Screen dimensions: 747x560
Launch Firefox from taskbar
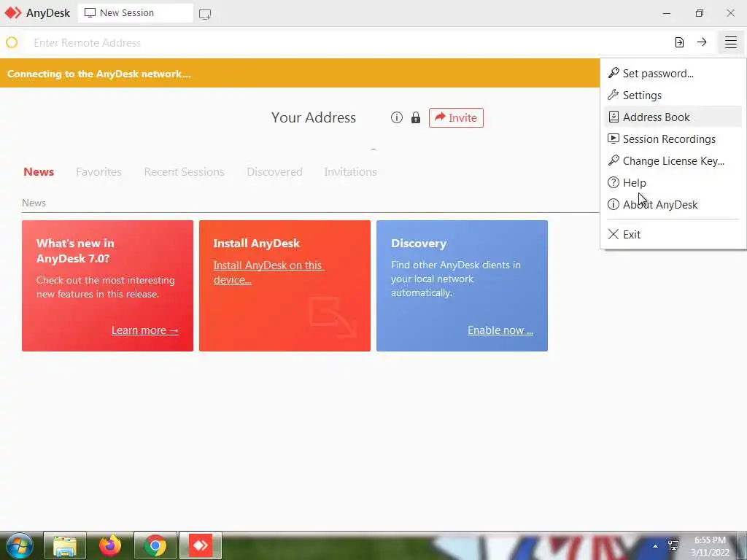pyautogui.click(x=110, y=545)
